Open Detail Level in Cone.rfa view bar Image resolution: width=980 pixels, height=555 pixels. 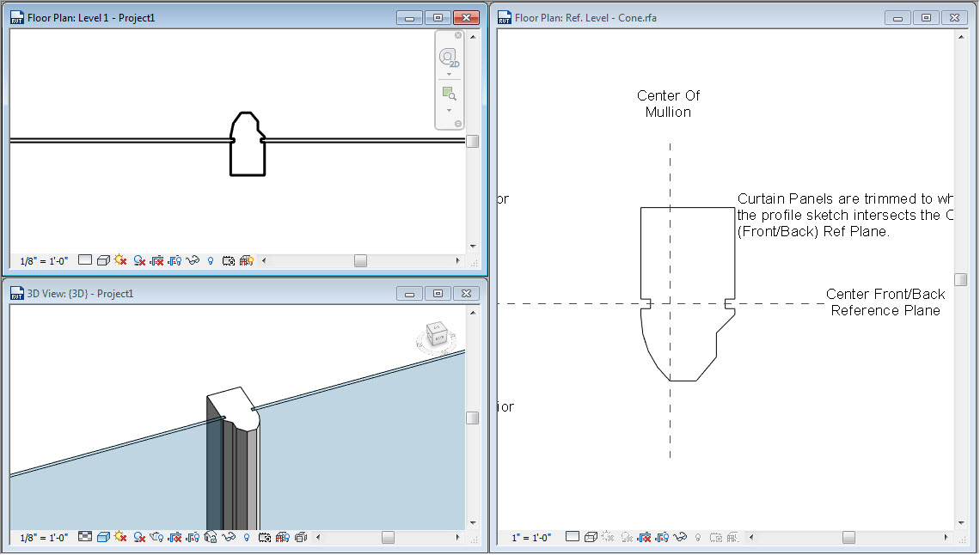[x=573, y=537]
